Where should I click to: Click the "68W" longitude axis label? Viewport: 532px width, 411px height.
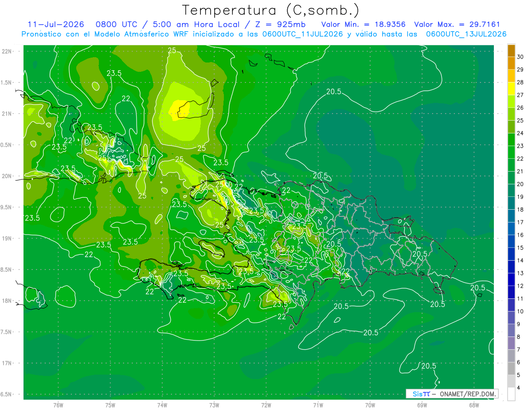coord(474,405)
